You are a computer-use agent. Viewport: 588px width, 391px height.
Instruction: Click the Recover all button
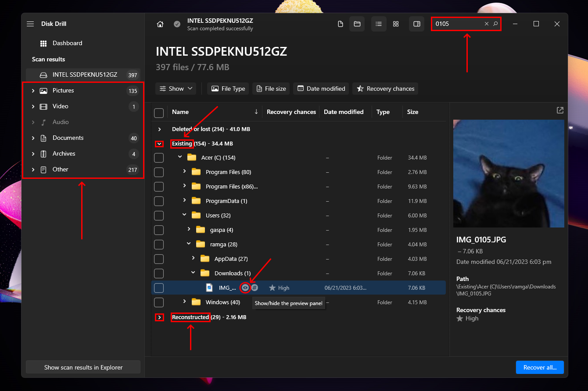540,367
